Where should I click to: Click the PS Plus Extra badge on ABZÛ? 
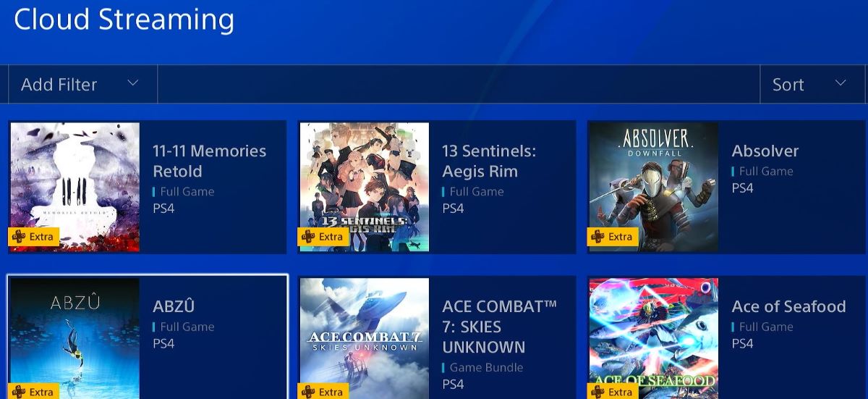[34, 391]
